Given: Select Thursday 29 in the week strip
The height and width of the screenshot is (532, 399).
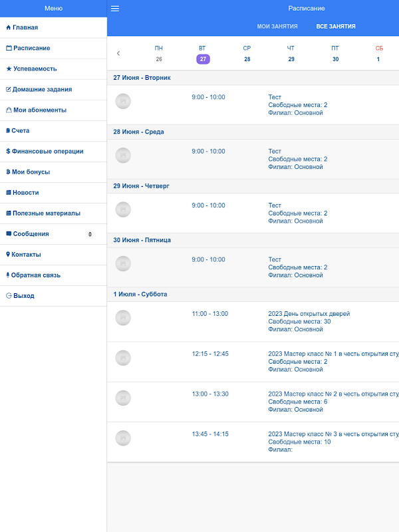Looking at the screenshot, I should 291,59.
